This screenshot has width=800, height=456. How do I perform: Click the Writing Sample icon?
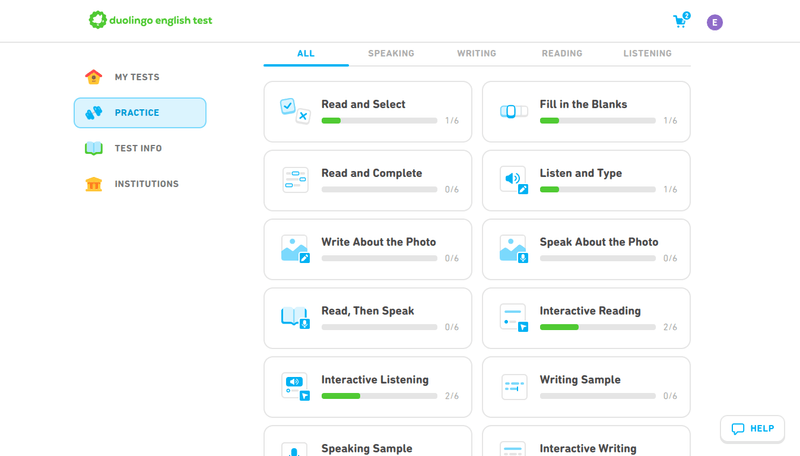(514, 387)
